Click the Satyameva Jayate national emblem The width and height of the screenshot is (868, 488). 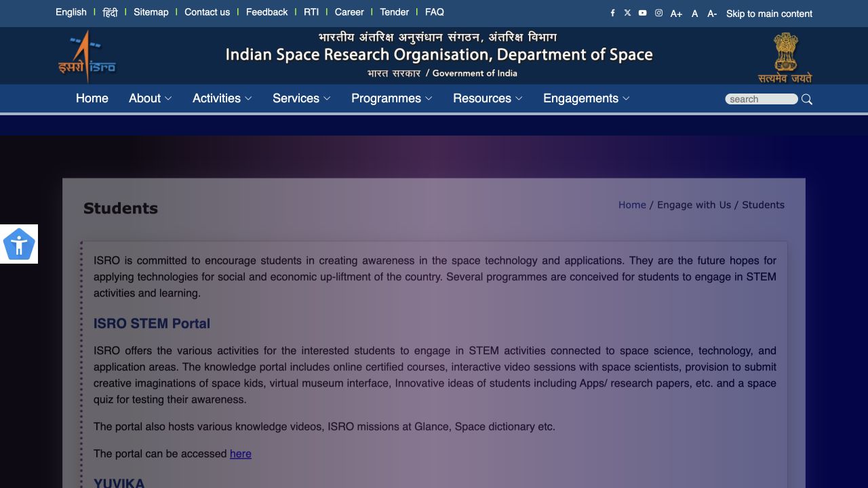pyautogui.click(x=785, y=58)
